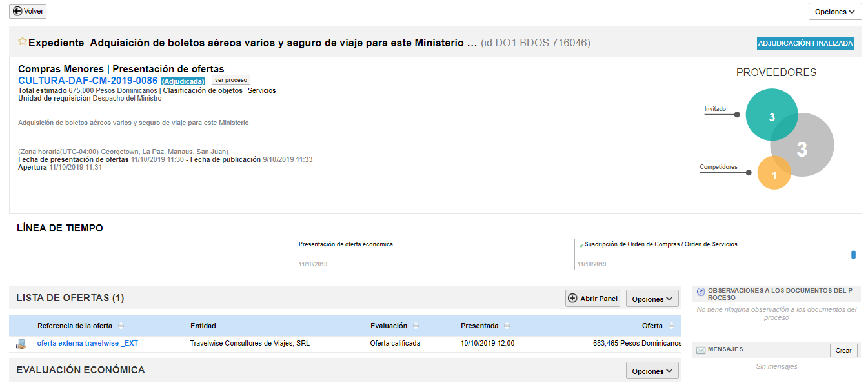Image resolution: width=868 pixels, height=383 pixels.
Task: Click the blue timeline end handle
Action: (853, 255)
